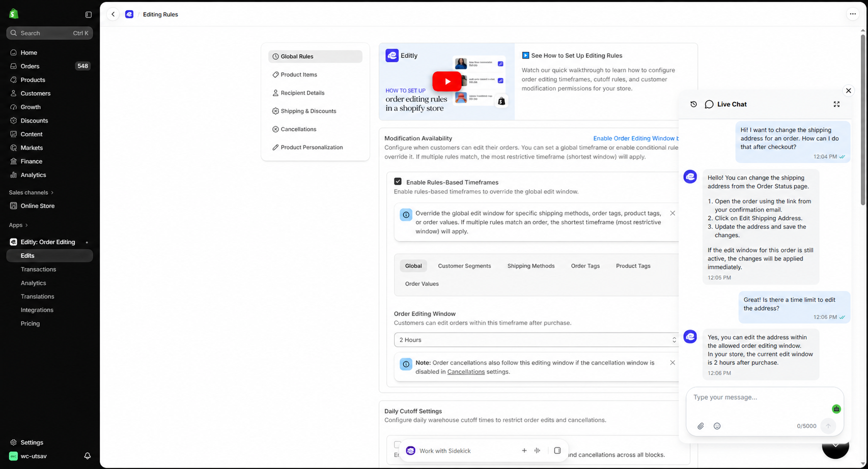This screenshot has width=868, height=469.
Task: Dismiss the override info banner
Action: coord(673,214)
